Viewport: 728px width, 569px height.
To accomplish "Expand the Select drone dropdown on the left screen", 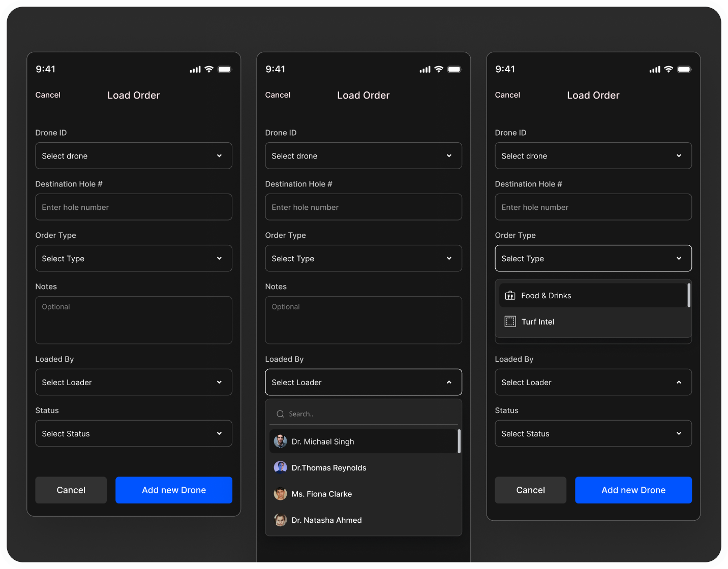I will [134, 156].
